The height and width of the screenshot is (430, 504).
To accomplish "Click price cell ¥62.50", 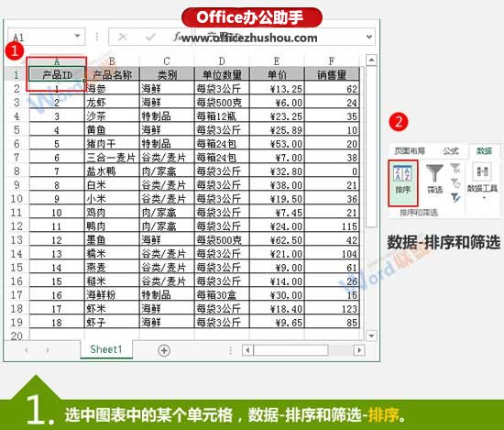I will (x=277, y=240).
